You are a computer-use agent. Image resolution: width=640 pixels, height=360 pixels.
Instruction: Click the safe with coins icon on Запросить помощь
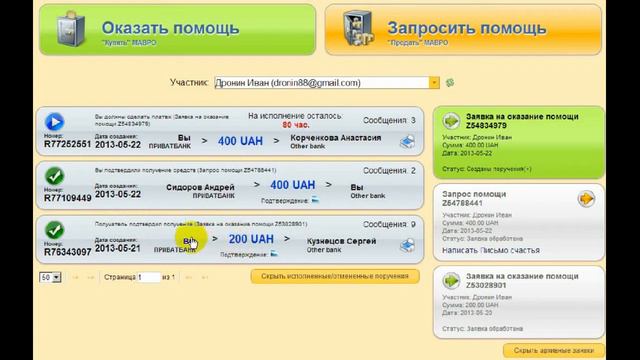[x=358, y=28]
